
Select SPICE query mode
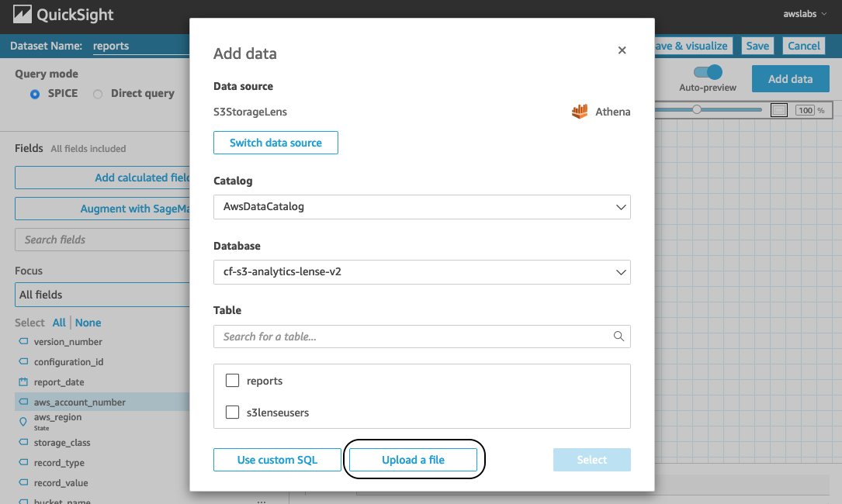[35, 94]
